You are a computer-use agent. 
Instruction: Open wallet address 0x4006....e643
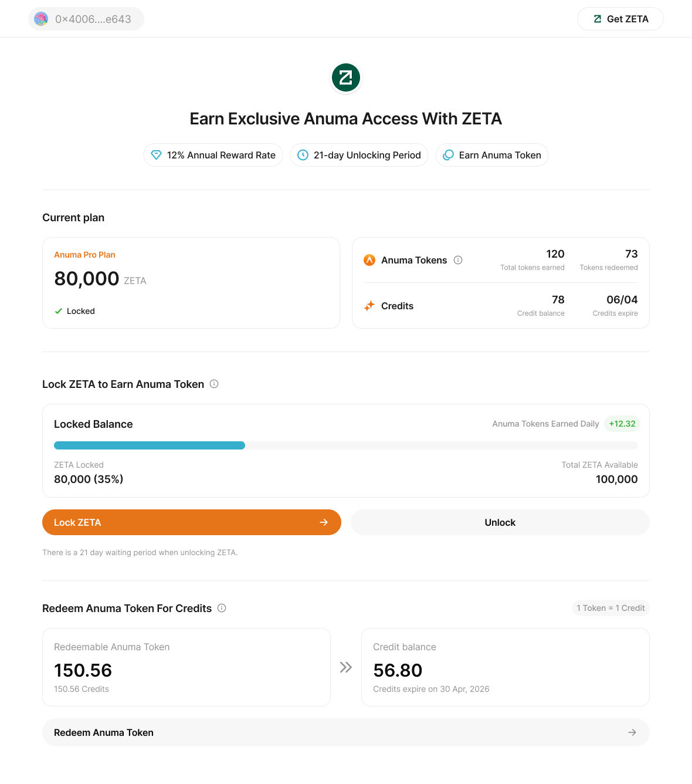(86, 19)
